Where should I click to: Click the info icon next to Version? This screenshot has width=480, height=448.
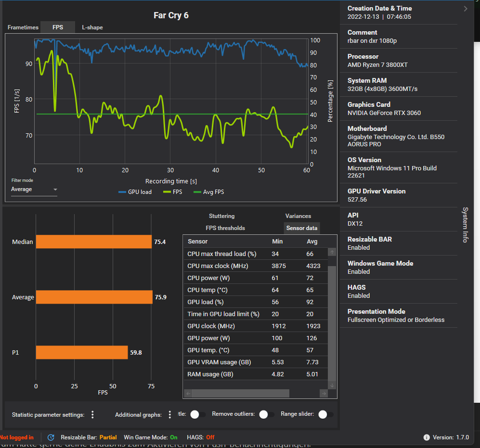tap(427, 437)
